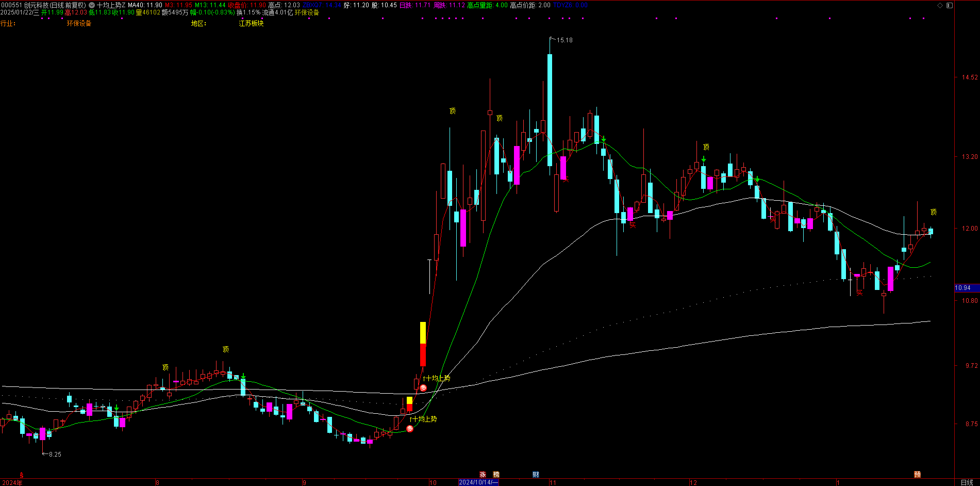
Task: Click the 预 forecast marker near January
Action: pos(917,475)
